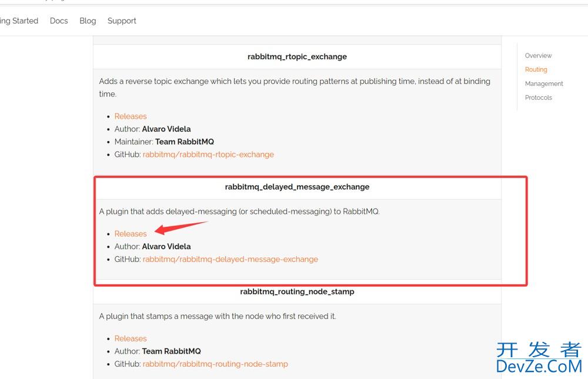This screenshot has width=588, height=379.
Task: Open Releases link for rabbitmq_routing_node_stamp
Action: [131, 338]
